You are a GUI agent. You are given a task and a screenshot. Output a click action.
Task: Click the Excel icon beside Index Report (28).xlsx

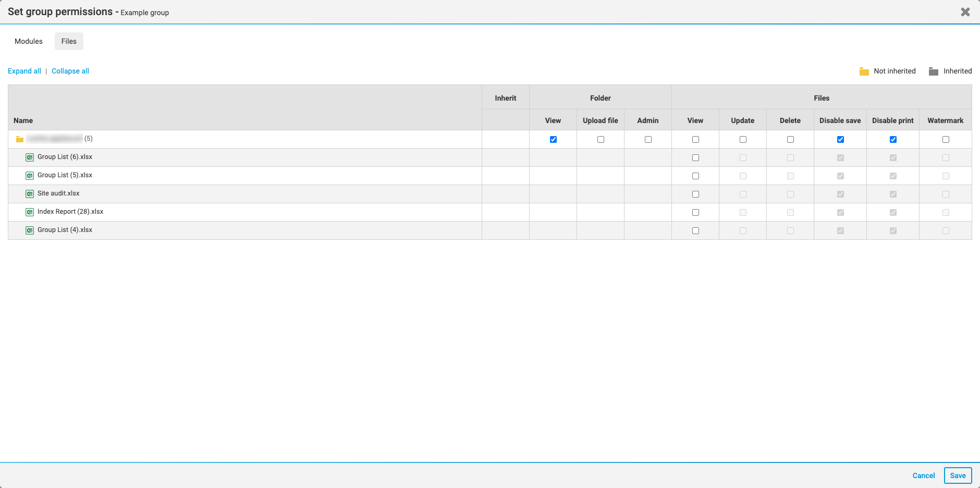(x=30, y=212)
